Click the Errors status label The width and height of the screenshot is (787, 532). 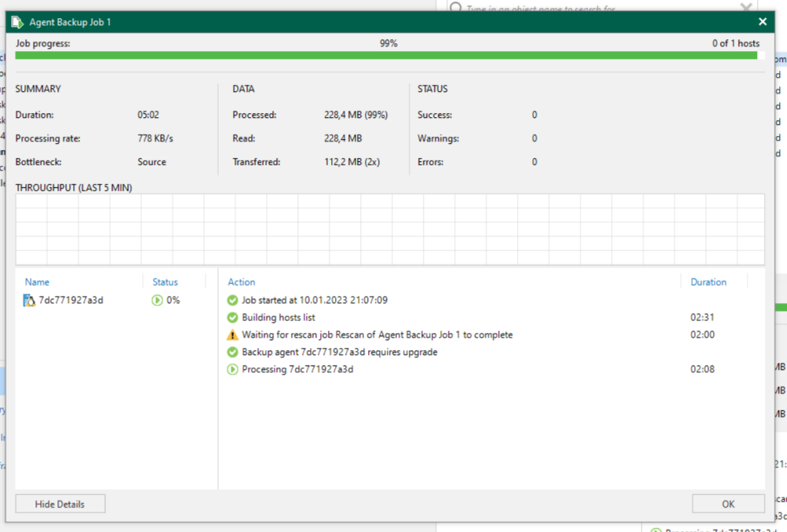(430, 162)
